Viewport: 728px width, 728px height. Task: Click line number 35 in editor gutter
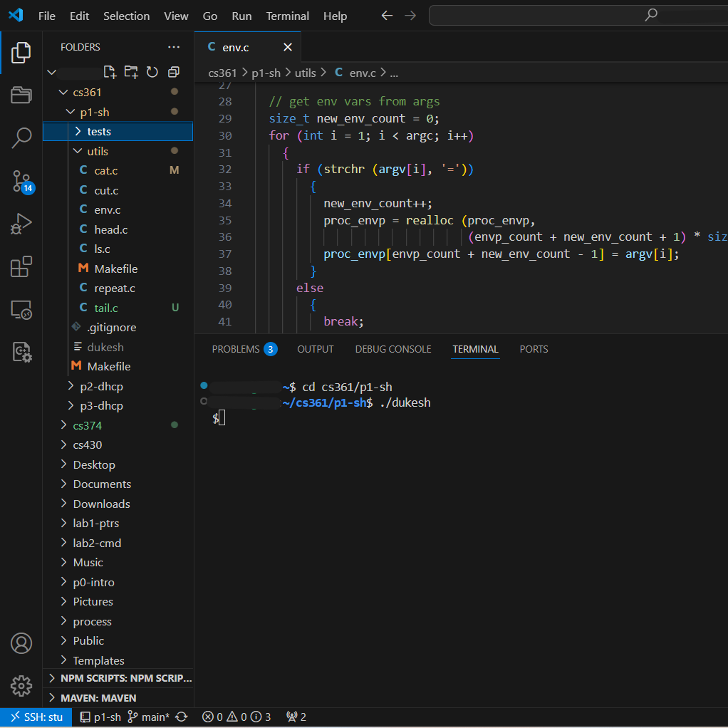coord(225,220)
